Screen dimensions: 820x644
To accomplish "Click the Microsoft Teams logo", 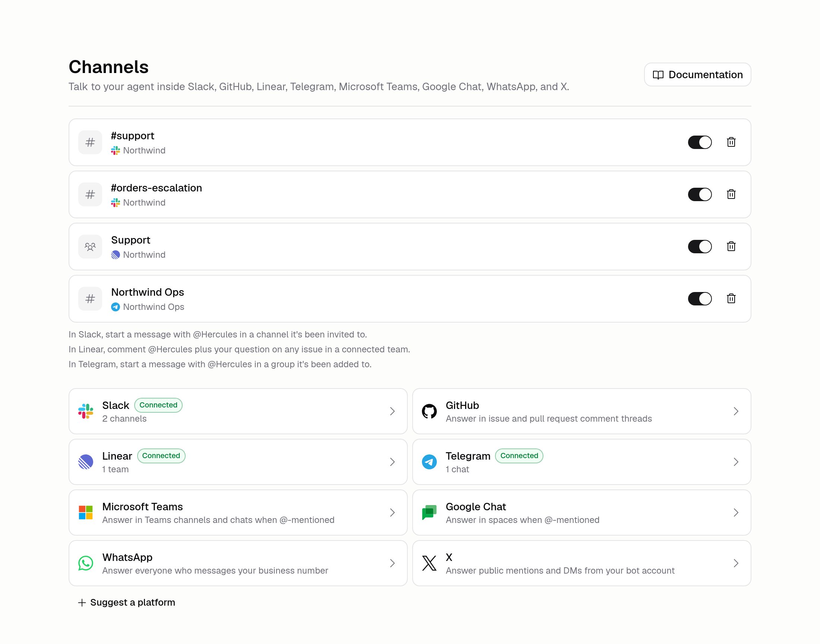I will (86, 513).
